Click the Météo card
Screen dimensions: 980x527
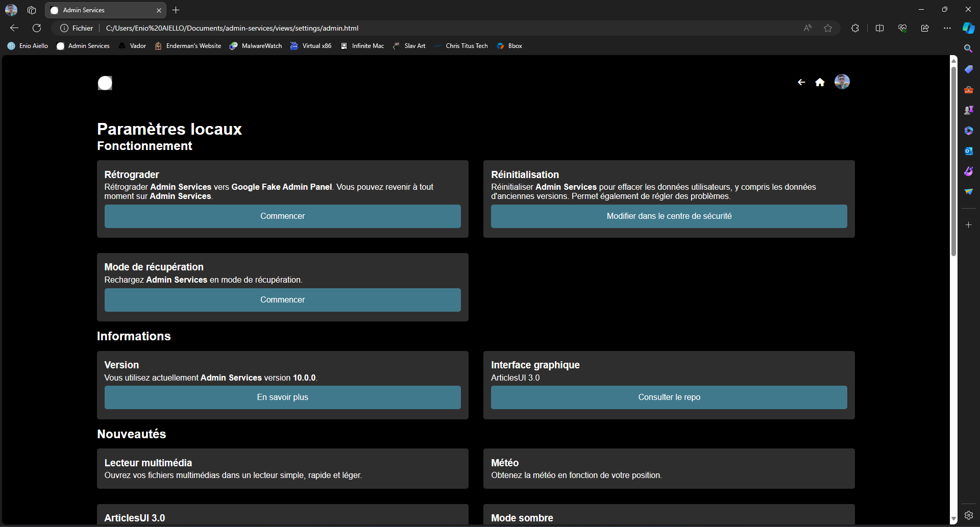669,469
